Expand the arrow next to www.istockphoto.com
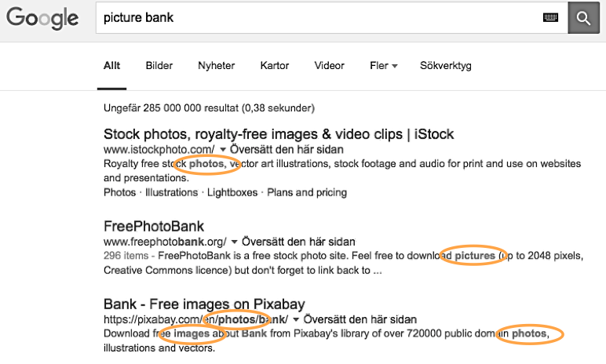 pos(223,150)
